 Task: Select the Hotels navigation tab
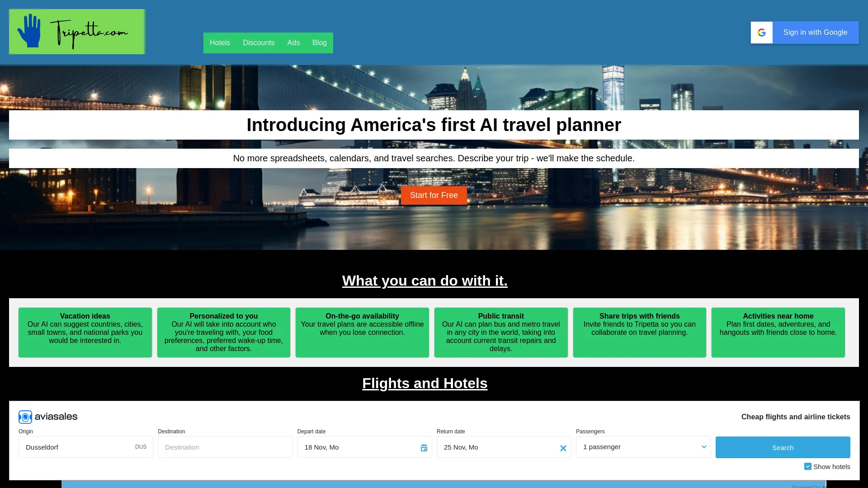tap(219, 42)
